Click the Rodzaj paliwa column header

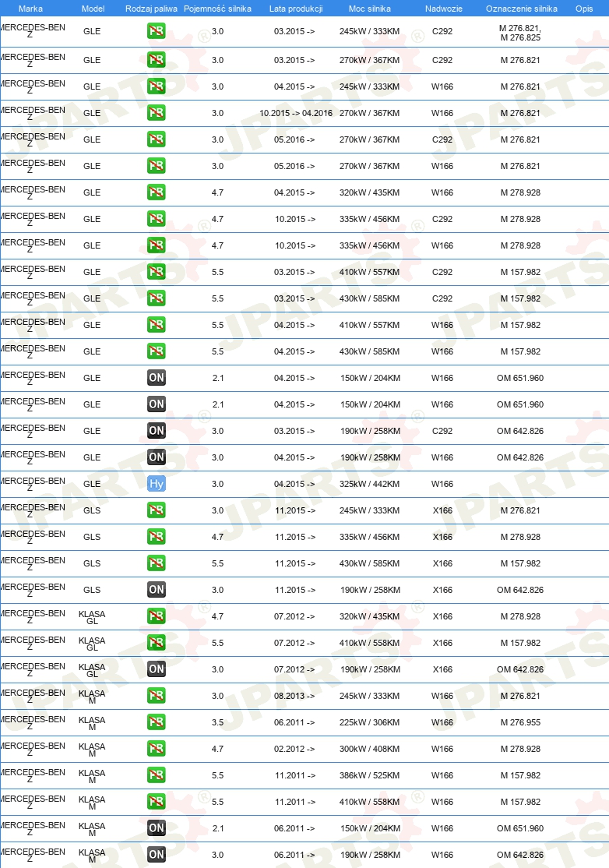(151, 9)
